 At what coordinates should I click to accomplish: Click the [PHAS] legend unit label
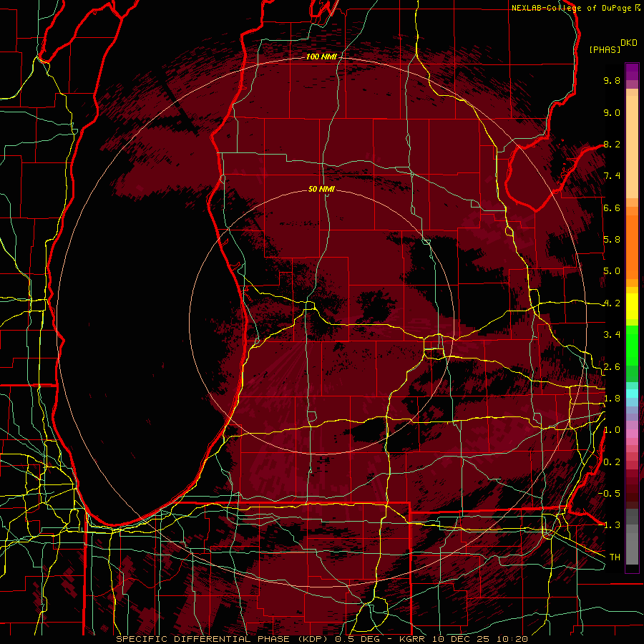pos(605,50)
